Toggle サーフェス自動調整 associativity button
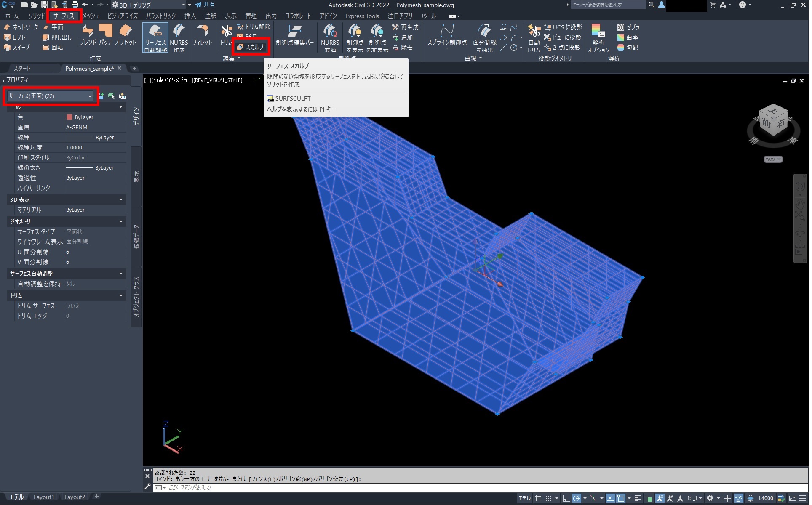This screenshot has height=505, width=812. [156, 38]
